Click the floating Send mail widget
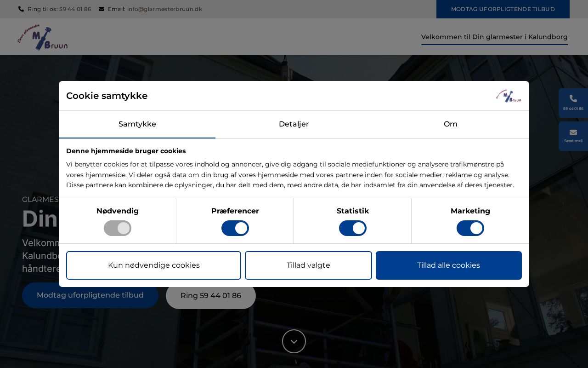 [x=573, y=136]
